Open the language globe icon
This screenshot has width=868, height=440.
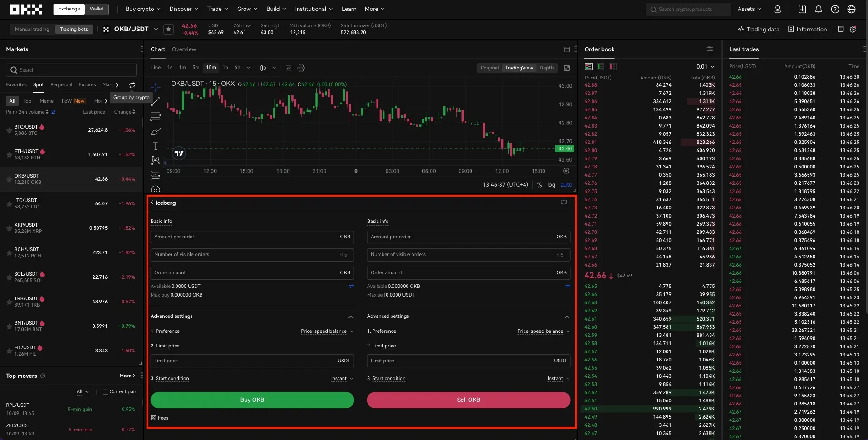851,9
